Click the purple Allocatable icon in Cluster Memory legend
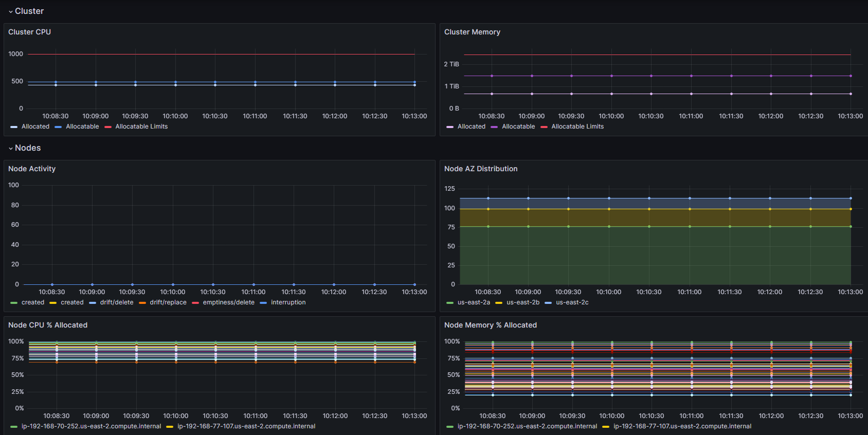The width and height of the screenshot is (868, 435). coord(494,127)
